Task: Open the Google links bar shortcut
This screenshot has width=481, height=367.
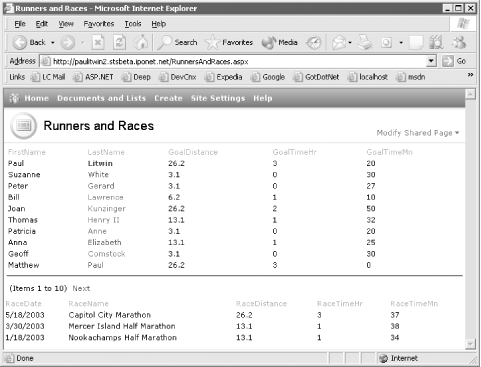Action: click(x=268, y=77)
